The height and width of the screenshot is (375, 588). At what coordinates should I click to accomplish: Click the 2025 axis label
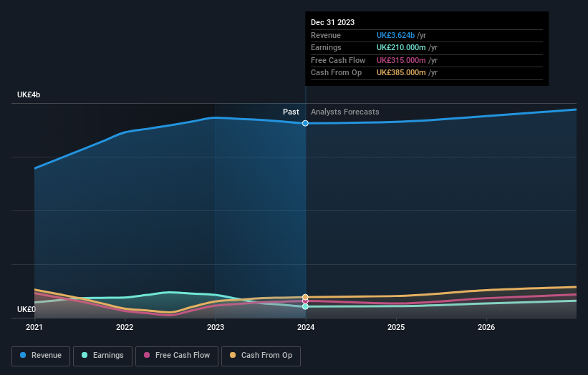(396, 328)
